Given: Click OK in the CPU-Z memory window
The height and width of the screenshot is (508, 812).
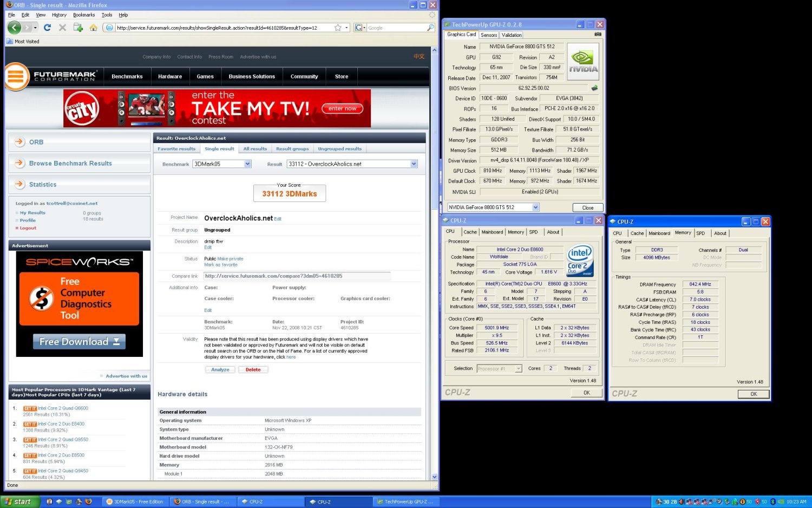Looking at the screenshot, I should click(x=754, y=394).
